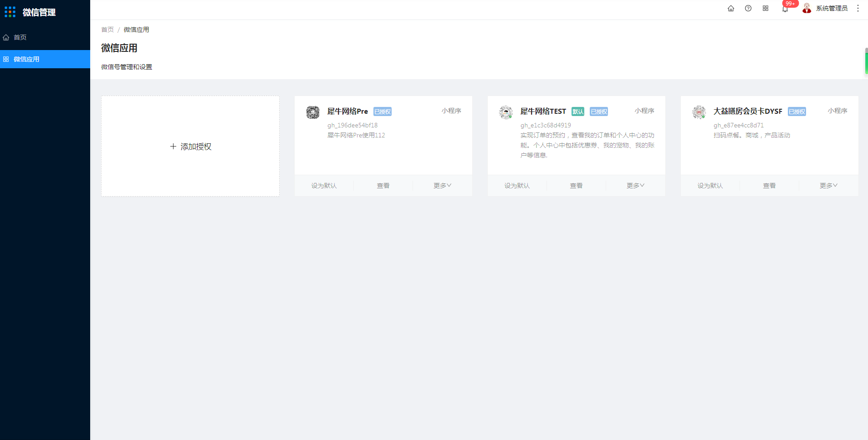The width and height of the screenshot is (868, 440).
Task: Click the 微信管理 logo grid icon
Action: (10, 12)
